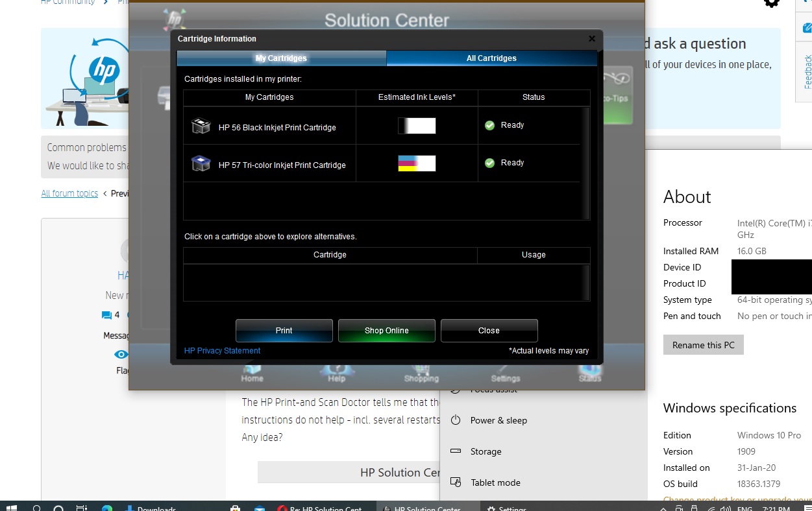This screenshot has width=812, height=511.
Task: Click the HP 57 tri-color ink level bar
Action: [x=416, y=163]
